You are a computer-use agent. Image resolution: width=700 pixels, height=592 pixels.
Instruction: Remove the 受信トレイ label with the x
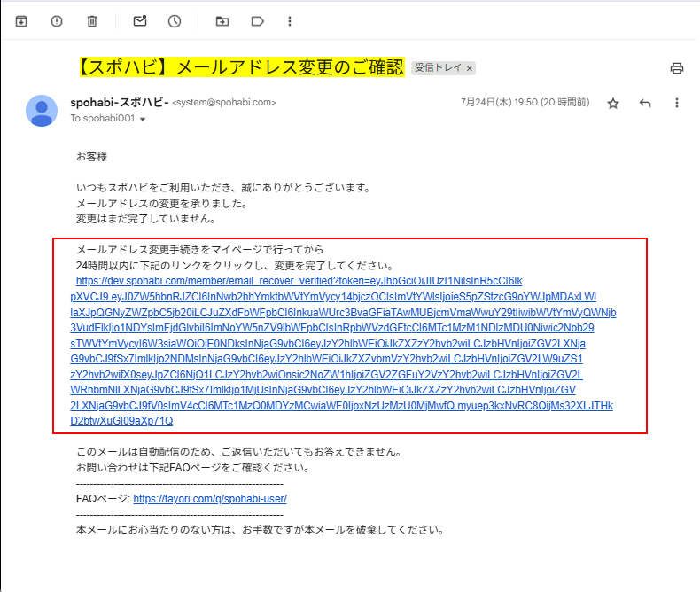point(470,68)
